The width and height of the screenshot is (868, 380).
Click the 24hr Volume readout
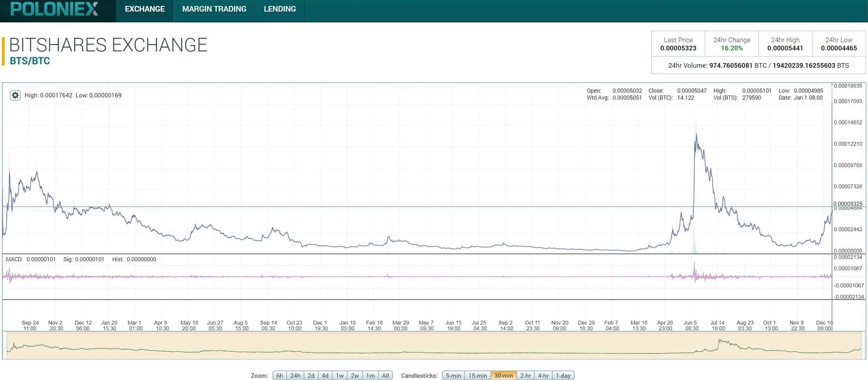pyautogui.click(x=758, y=65)
